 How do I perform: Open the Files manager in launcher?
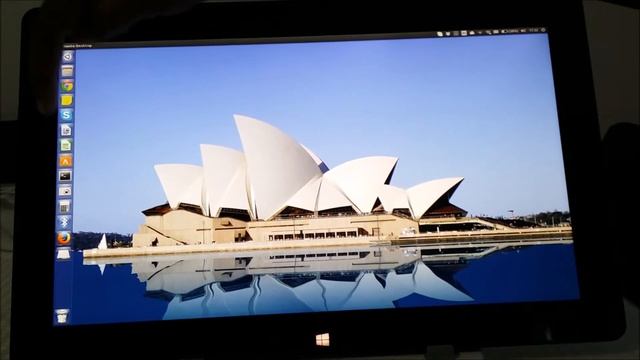tap(67, 71)
